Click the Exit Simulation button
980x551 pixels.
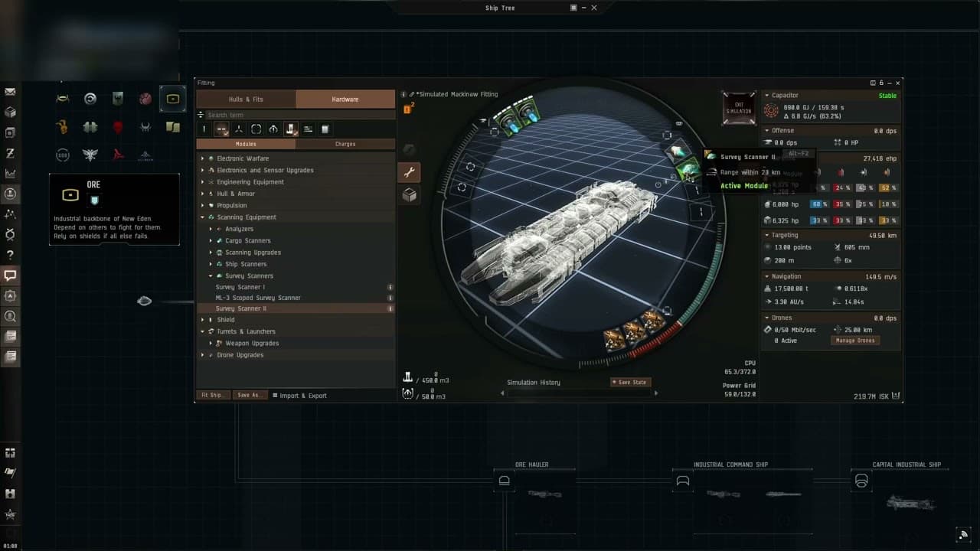point(739,109)
